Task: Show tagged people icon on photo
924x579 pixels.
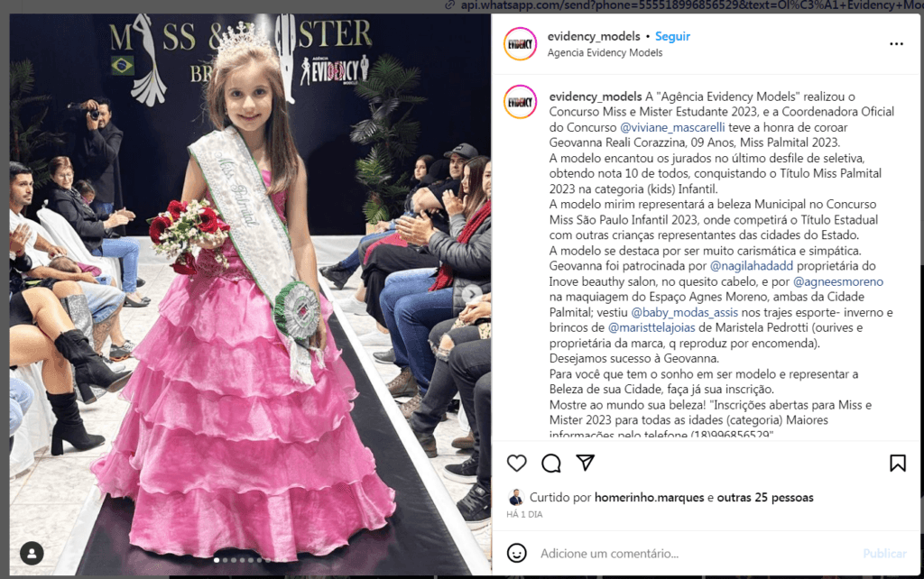Action: click(x=32, y=553)
